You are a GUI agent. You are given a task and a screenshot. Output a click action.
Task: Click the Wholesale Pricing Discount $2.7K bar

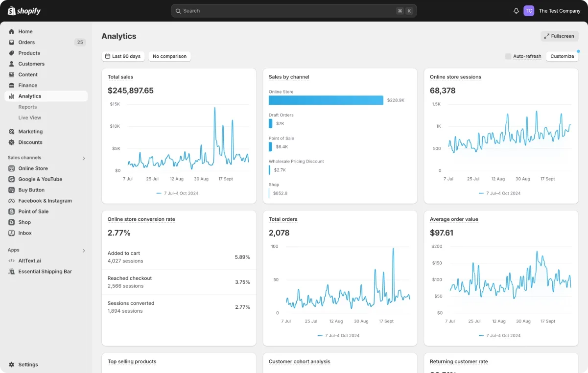(x=269, y=170)
